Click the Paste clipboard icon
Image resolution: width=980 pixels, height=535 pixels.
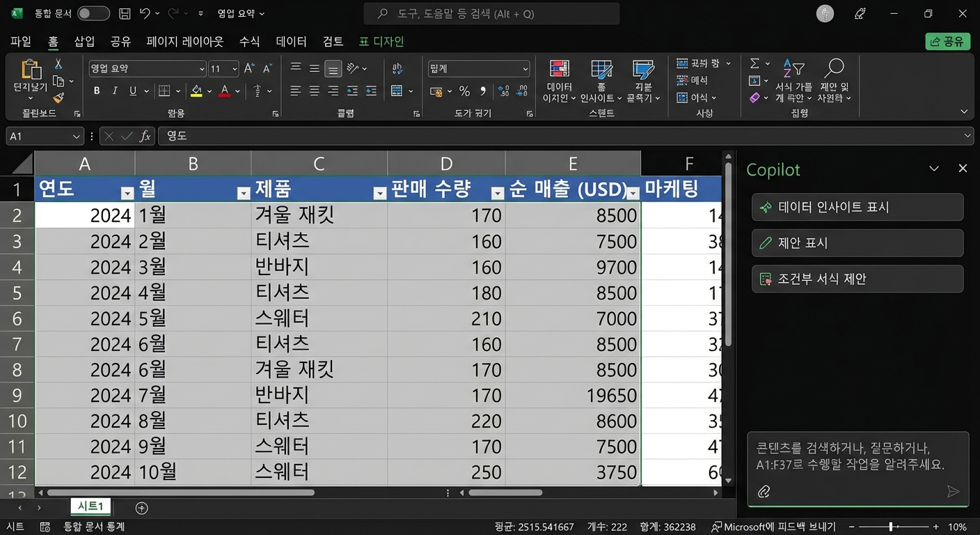point(31,70)
